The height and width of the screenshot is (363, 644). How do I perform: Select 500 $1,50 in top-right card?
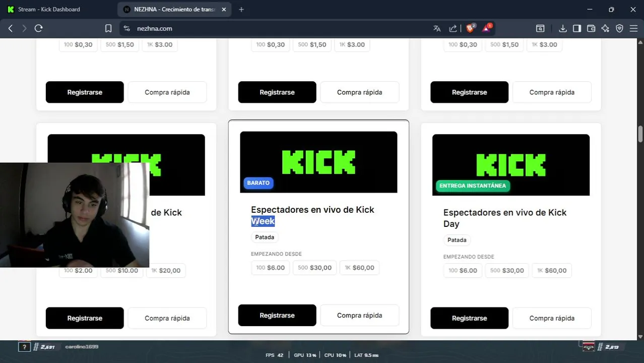click(504, 44)
